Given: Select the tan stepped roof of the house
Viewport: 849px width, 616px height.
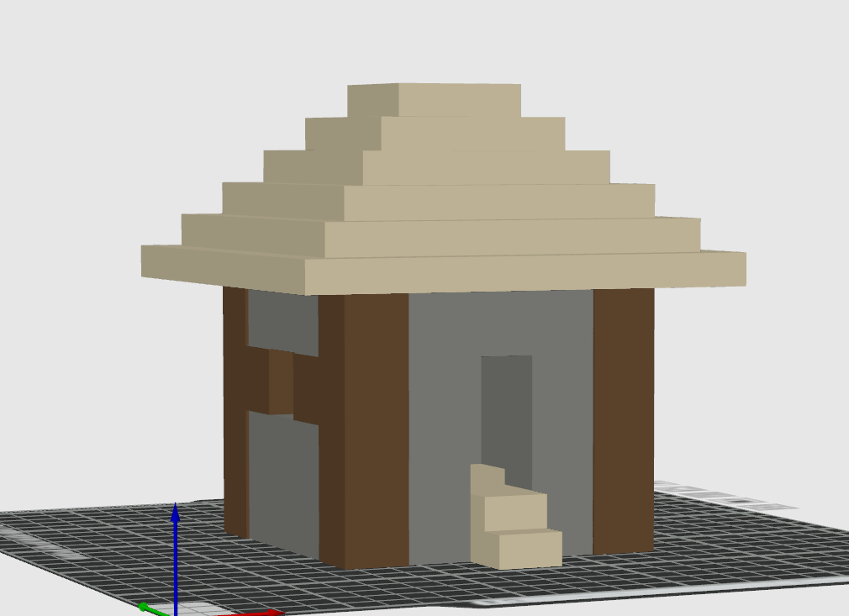Looking at the screenshot, I should pyautogui.click(x=444, y=189).
